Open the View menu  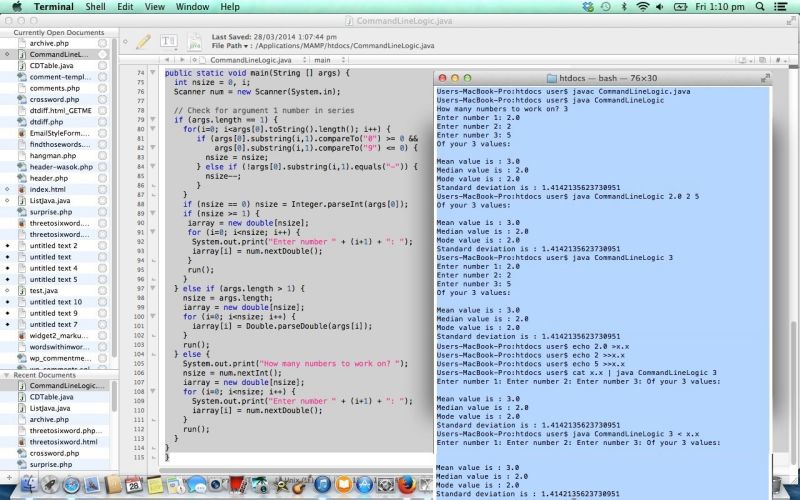click(x=155, y=7)
